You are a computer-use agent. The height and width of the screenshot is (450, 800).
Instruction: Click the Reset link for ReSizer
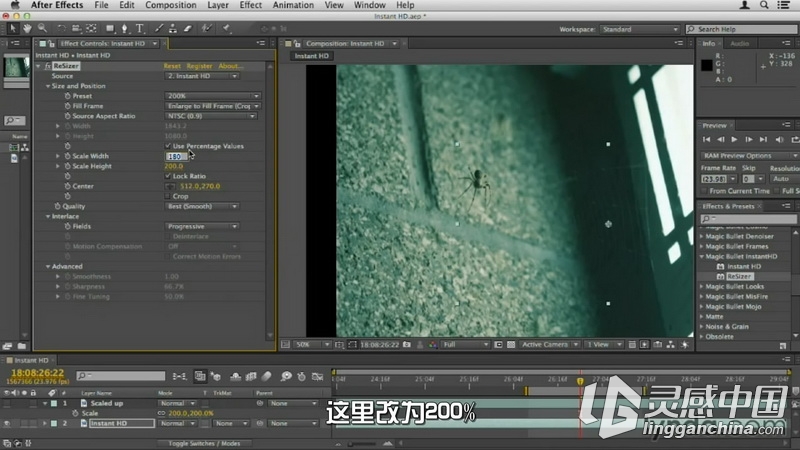point(172,66)
